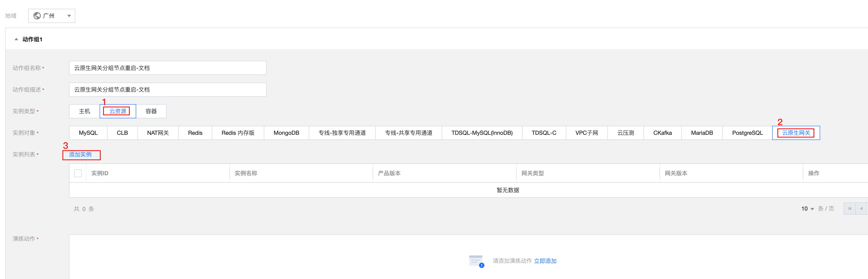Click the 暂无数据 empty table message

tap(508, 190)
